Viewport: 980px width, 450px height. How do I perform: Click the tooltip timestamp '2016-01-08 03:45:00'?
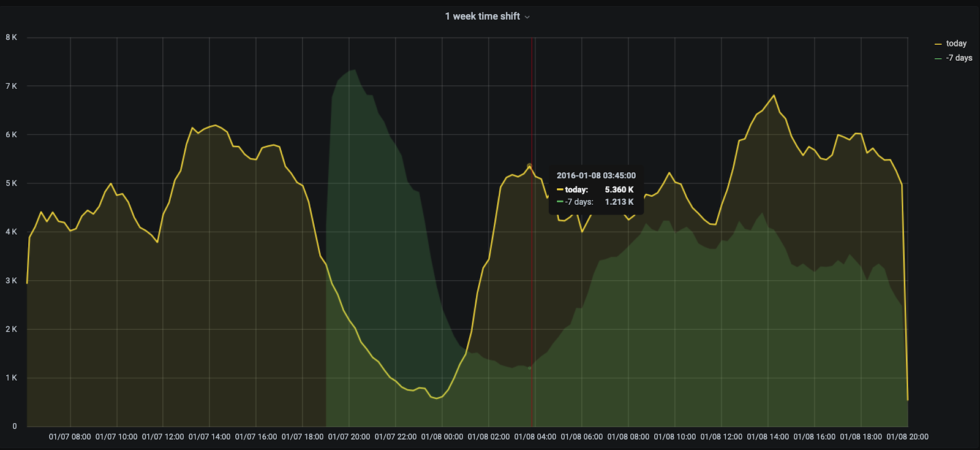click(x=596, y=176)
